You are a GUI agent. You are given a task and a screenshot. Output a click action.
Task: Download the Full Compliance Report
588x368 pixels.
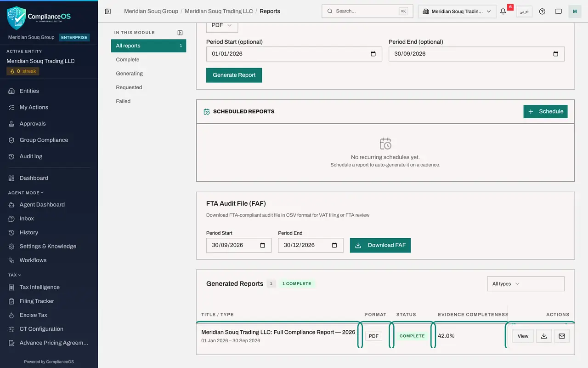click(x=544, y=336)
